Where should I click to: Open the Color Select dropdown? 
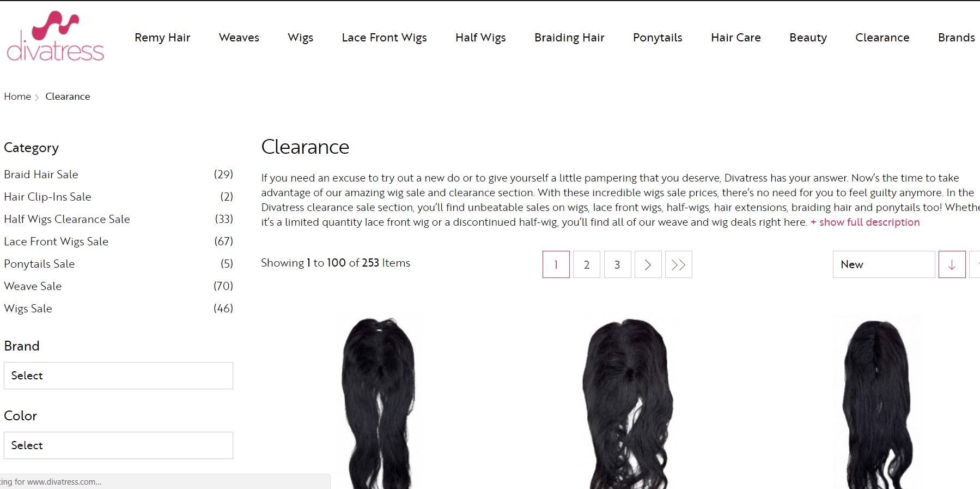118,445
